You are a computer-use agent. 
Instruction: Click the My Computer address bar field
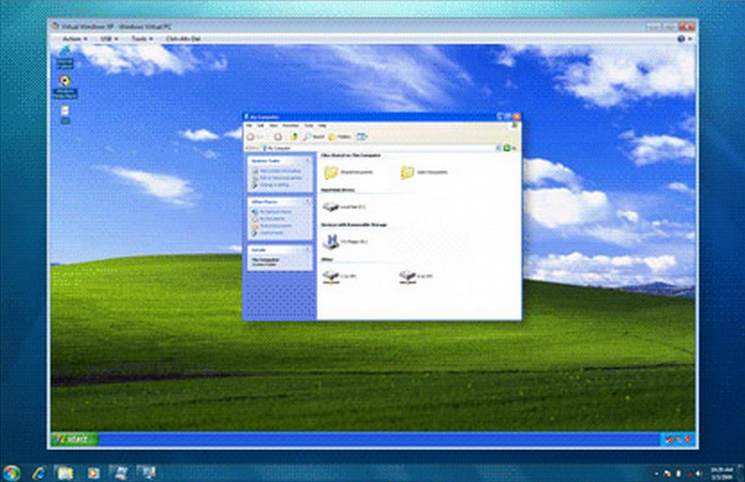tap(381, 148)
